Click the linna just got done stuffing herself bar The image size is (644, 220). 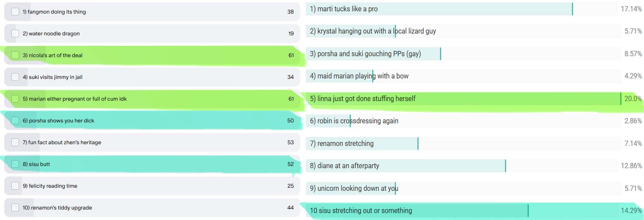(463, 99)
